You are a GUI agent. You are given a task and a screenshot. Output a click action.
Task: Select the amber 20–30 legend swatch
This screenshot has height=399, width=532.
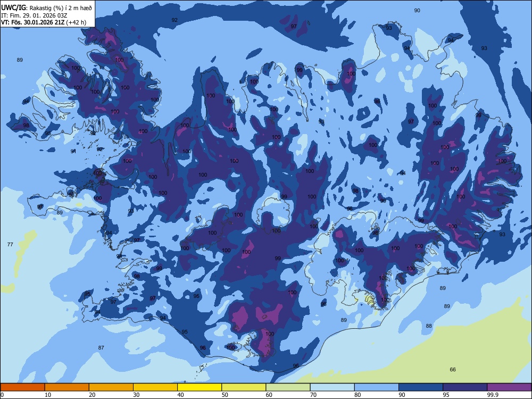[111, 387]
